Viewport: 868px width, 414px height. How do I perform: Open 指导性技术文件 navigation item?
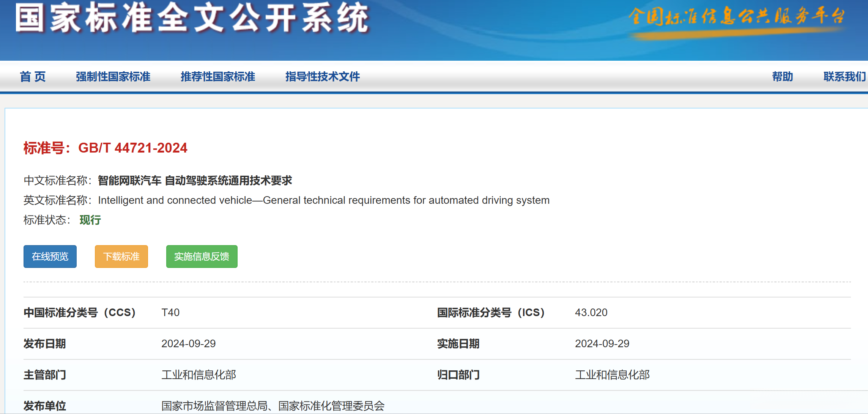pos(323,77)
